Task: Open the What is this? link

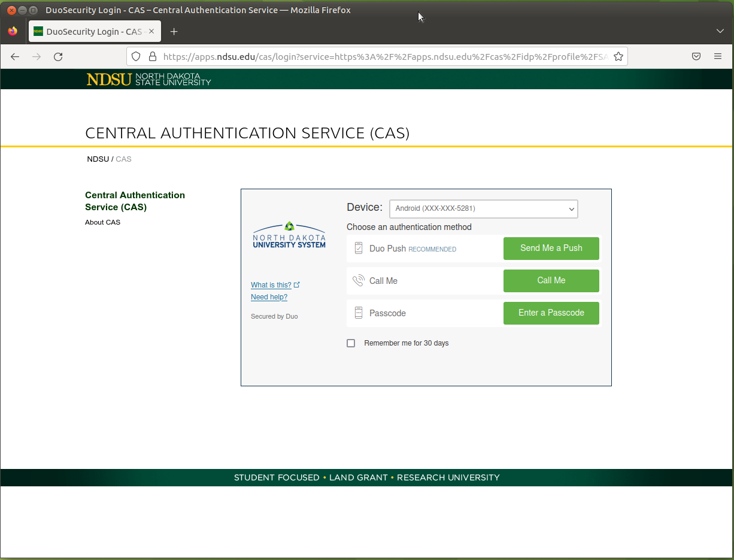Action: point(271,285)
